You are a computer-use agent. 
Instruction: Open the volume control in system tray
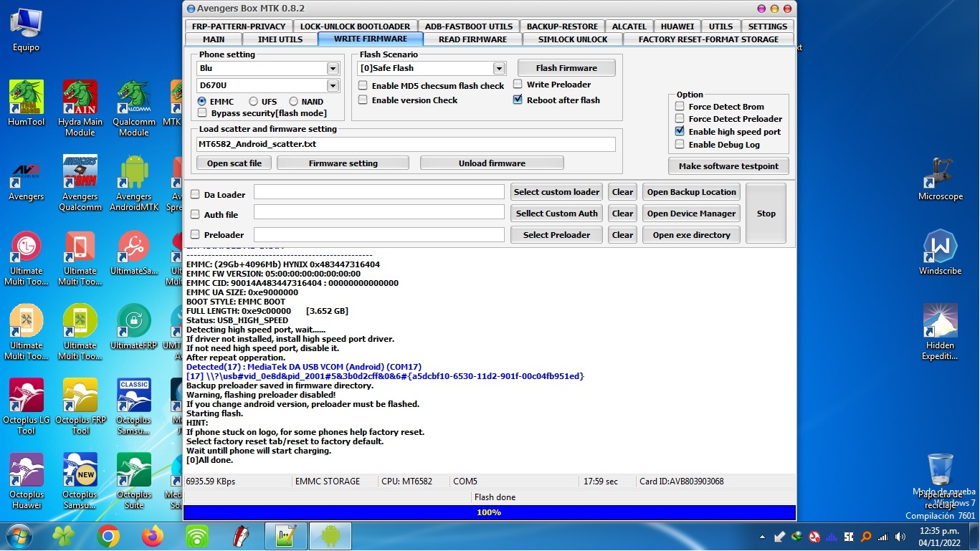coord(899,537)
